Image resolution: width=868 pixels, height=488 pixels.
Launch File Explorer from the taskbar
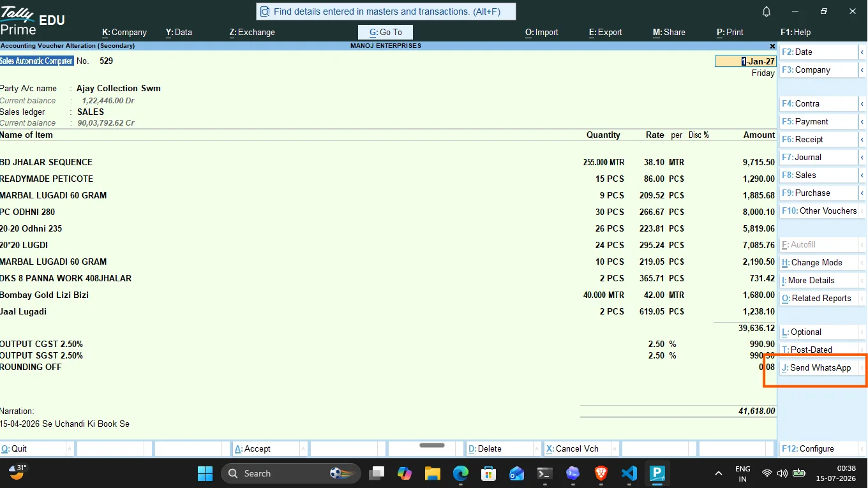(x=433, y=473)
